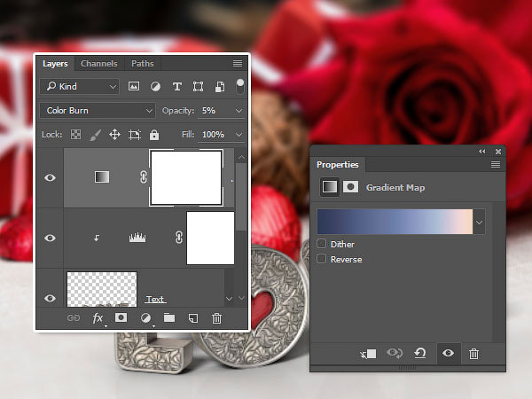532x399 pixels.
Task: Click the Create new group folder icon
Action: (x=169, y=317)
